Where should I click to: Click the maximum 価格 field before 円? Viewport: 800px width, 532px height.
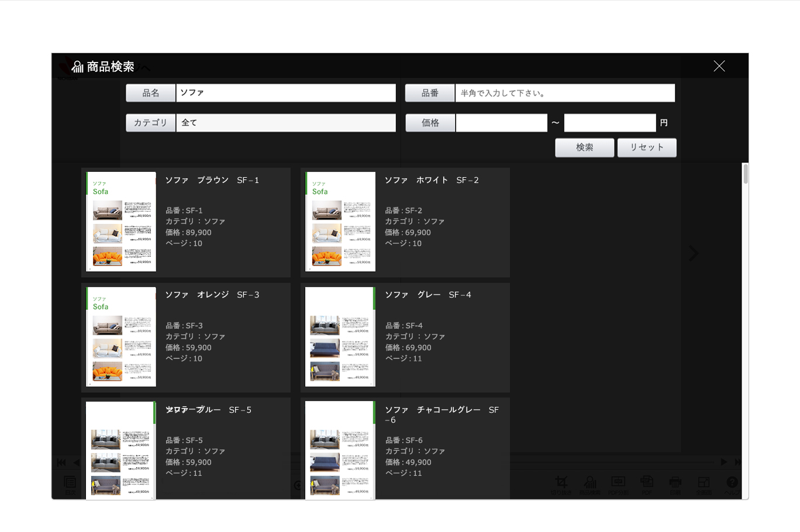609,123
